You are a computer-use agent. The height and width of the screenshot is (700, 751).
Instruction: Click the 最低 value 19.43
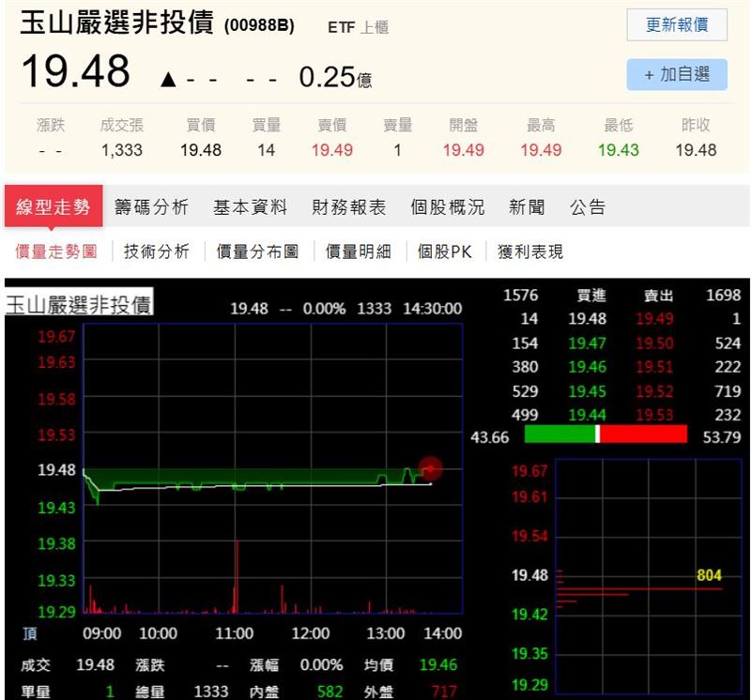click(619, 150)
